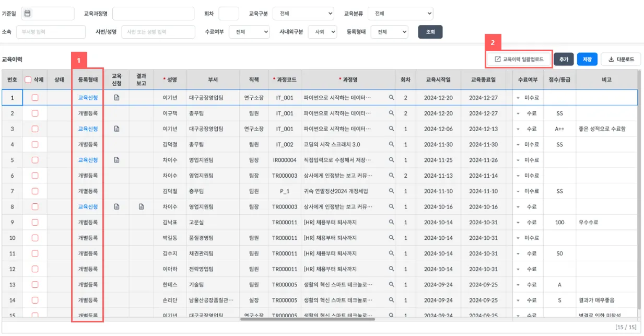This screenshot has width=644, height=336.
Task: Click the table's horizontal scrollbar thumb
Action: pyautogui.click(x=307, y=319)
